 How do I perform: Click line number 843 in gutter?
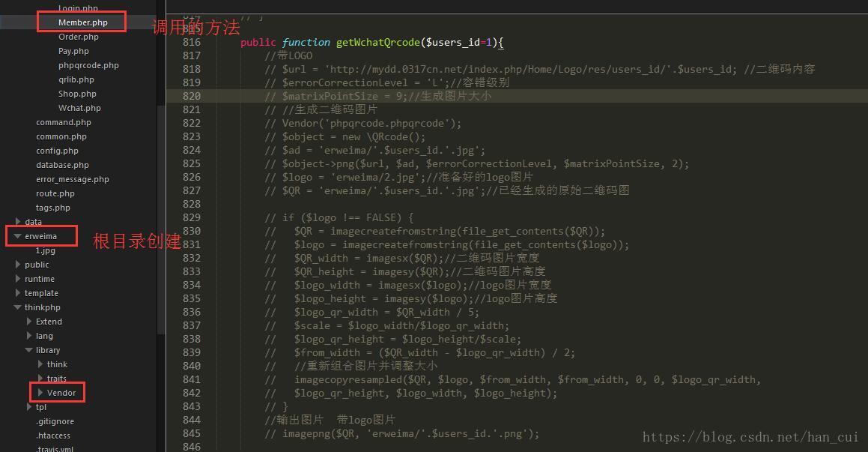[192, 406]
